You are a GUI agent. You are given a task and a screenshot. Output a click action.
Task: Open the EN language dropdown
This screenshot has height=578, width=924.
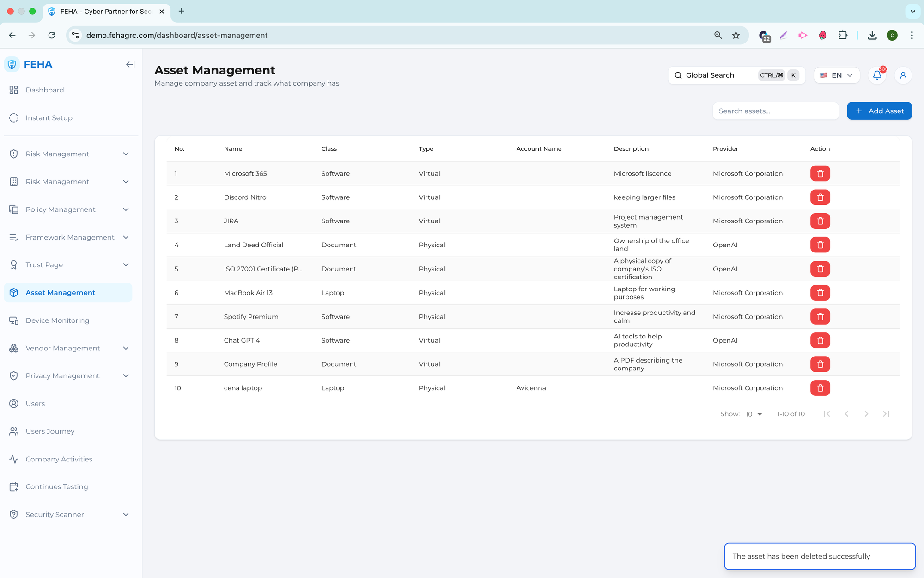tap(836, 75)
